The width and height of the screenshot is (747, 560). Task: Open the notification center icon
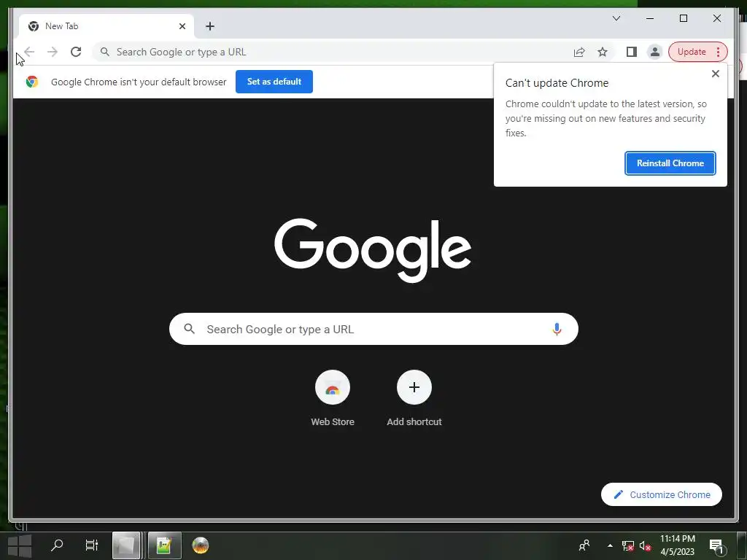pos(716,545)
